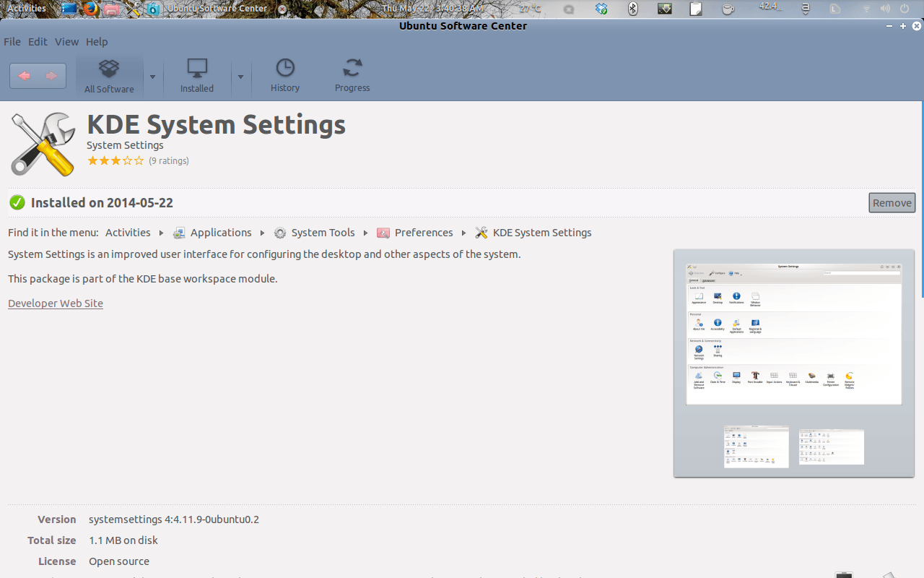
Task: Click the wrench tools icon in top panel
Action: (133, 9)
